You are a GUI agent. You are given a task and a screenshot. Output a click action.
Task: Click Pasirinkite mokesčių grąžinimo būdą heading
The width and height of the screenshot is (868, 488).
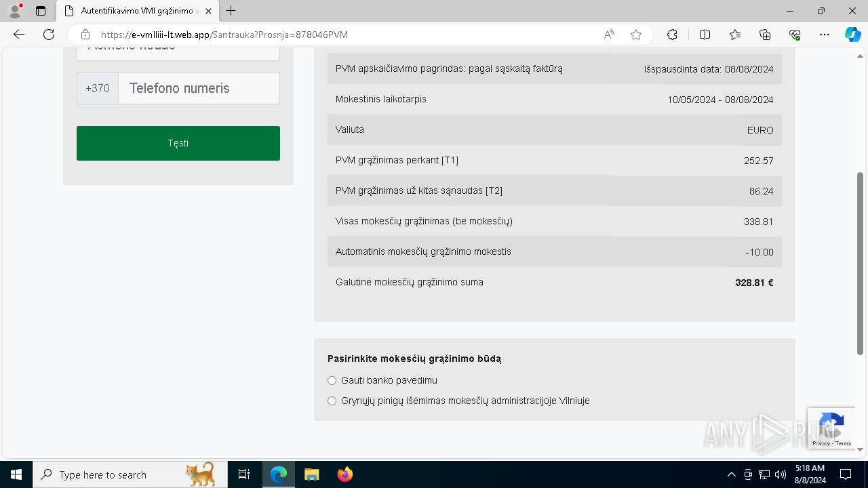[414, 359]
